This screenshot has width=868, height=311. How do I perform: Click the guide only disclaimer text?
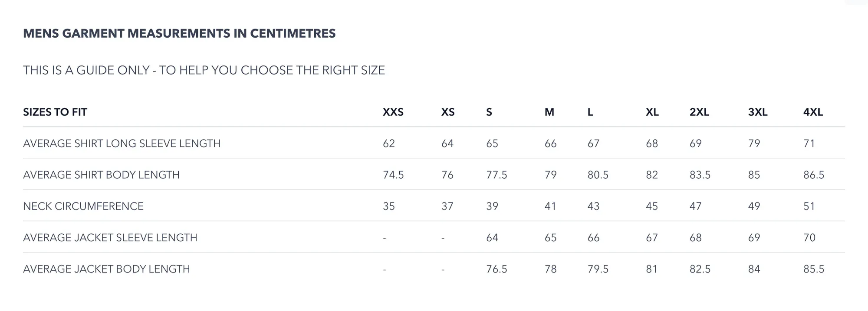click(204, 70)
